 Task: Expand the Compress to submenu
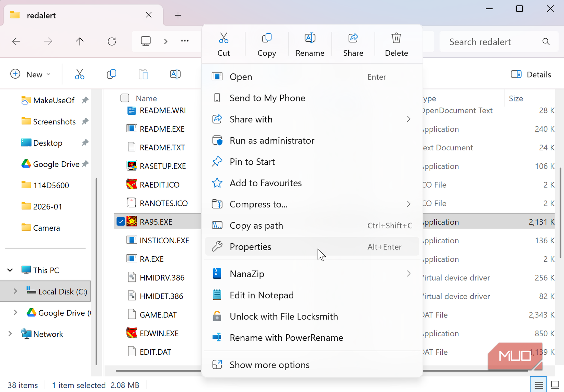(409, 204)
